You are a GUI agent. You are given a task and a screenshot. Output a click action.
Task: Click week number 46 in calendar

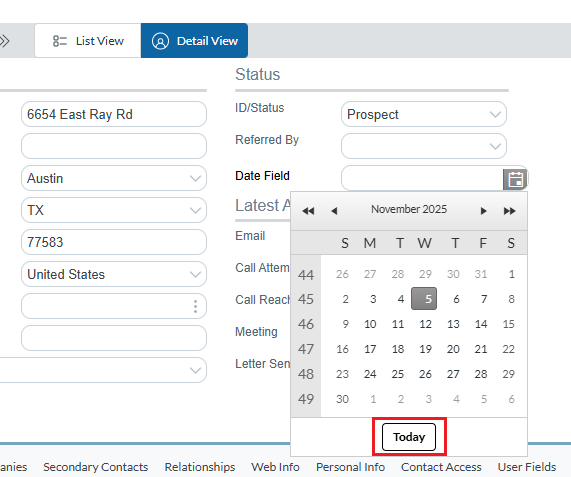point(306,324)
